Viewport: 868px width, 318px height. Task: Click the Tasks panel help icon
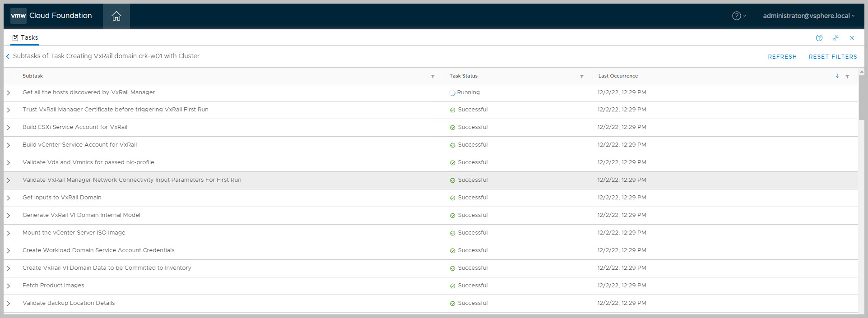(819, 38)
